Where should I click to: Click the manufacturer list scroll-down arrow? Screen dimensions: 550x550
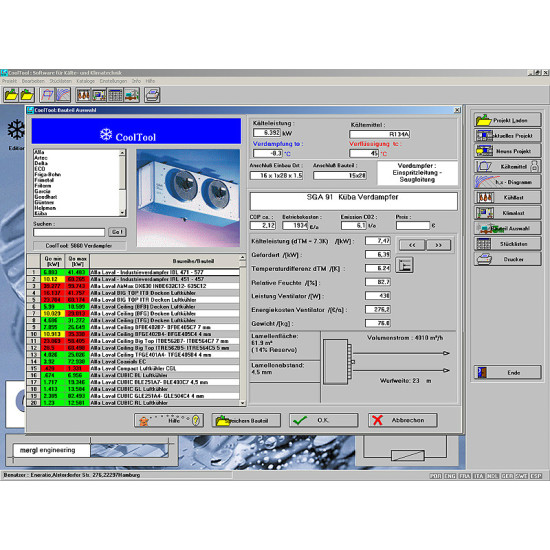click(x=122, y=213)
